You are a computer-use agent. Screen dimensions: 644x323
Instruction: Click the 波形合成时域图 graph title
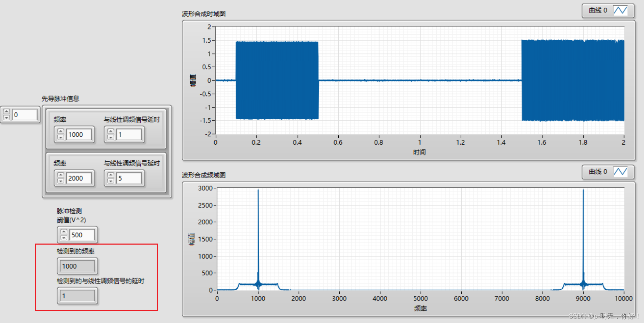(x=204, y=14)
